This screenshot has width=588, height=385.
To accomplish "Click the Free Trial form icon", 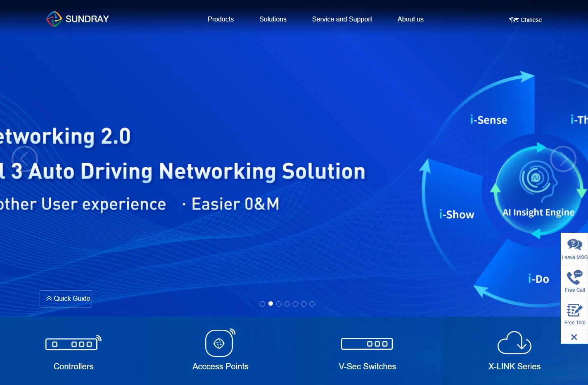I will [574, 310].
